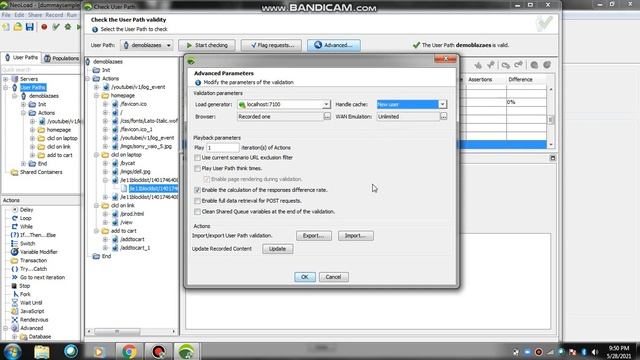The image size is (640, 360).
Task: Expand homepage folder in left Actions tree
Action: click(33, 130)
